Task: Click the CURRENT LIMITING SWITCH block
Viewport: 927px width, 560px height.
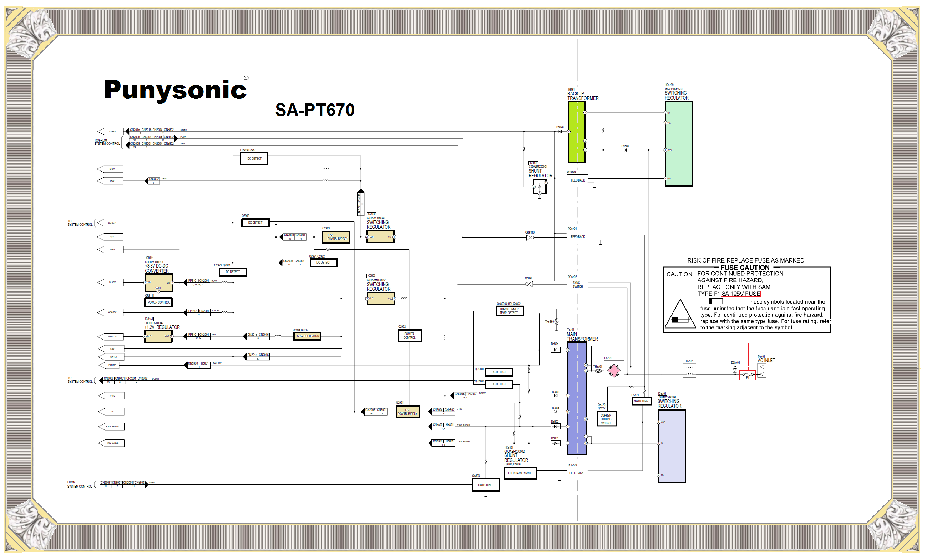Action: [x=607, y=419]
